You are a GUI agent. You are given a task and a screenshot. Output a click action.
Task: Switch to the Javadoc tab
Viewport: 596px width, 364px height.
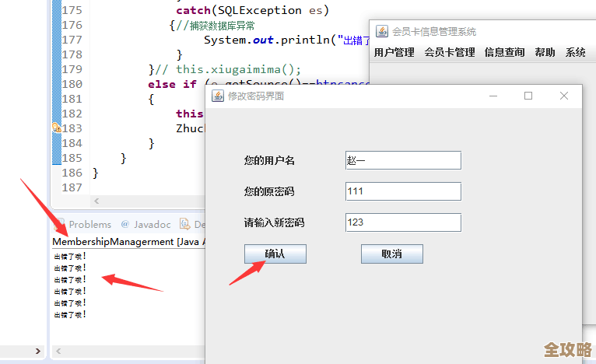151,224
